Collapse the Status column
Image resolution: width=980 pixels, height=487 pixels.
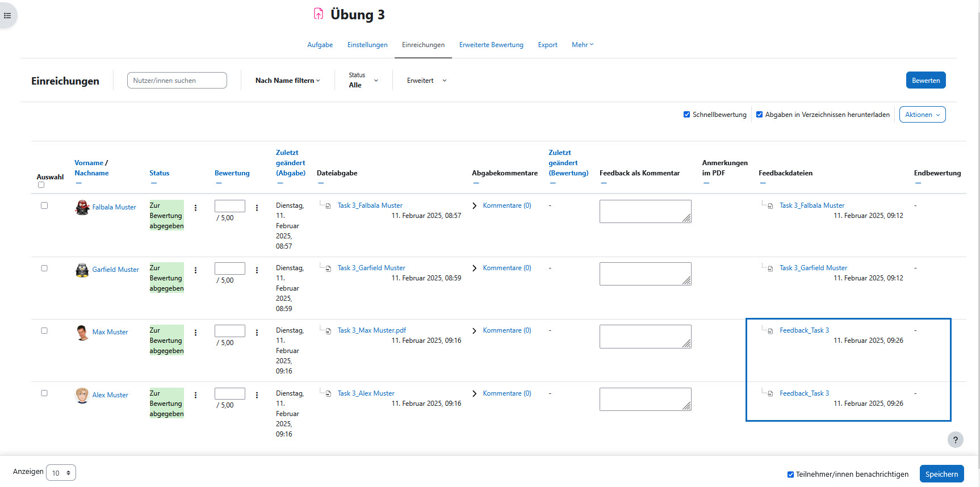click(154, 183)
